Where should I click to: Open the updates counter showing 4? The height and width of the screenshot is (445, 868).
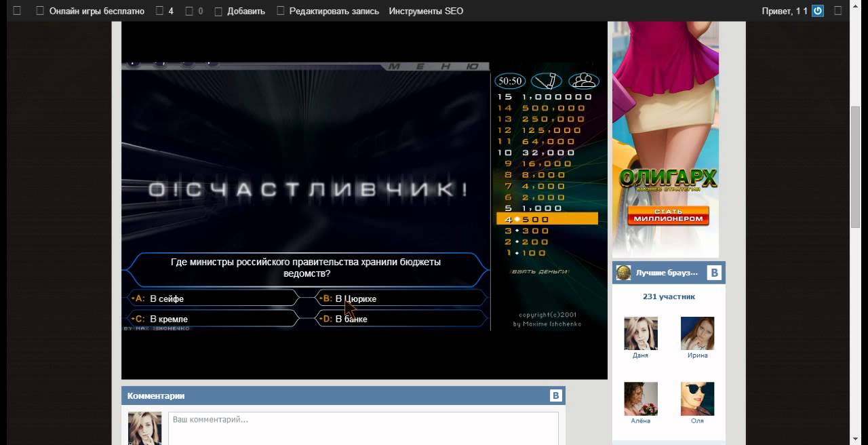coord(165,11)
